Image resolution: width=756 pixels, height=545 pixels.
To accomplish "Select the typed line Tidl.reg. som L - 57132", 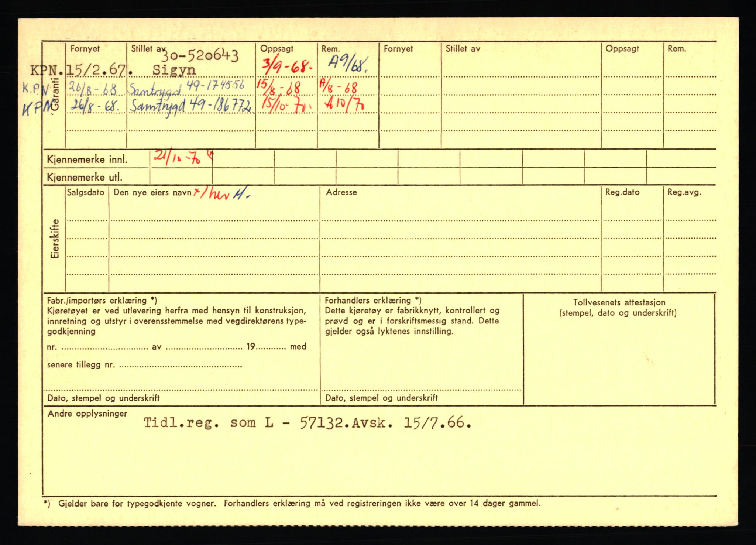I will click(244, 422).
